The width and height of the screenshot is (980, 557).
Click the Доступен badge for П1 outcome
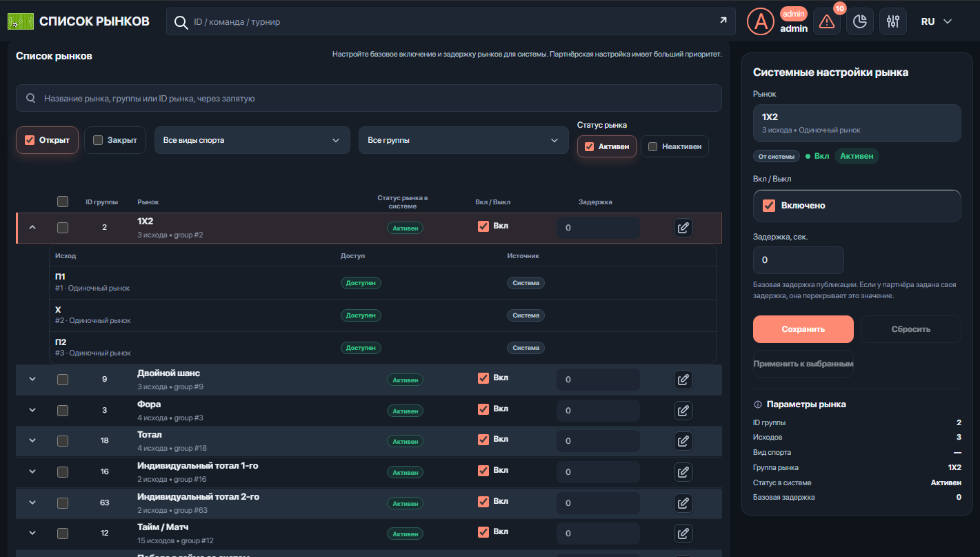click(x=361, y=283)
